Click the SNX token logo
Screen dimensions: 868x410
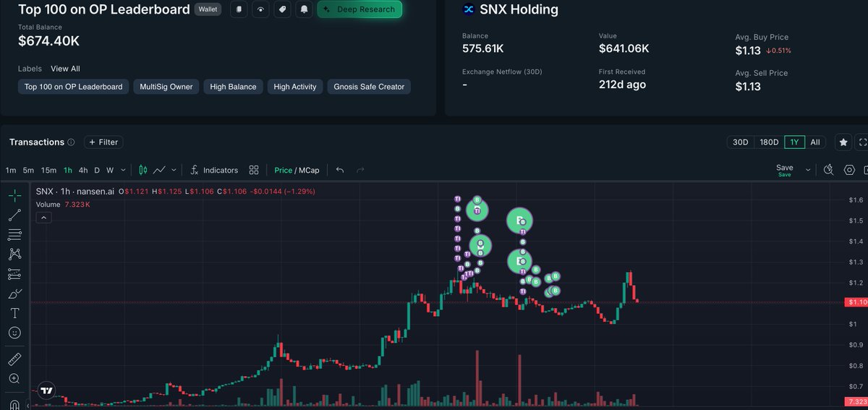coord(468,9)
